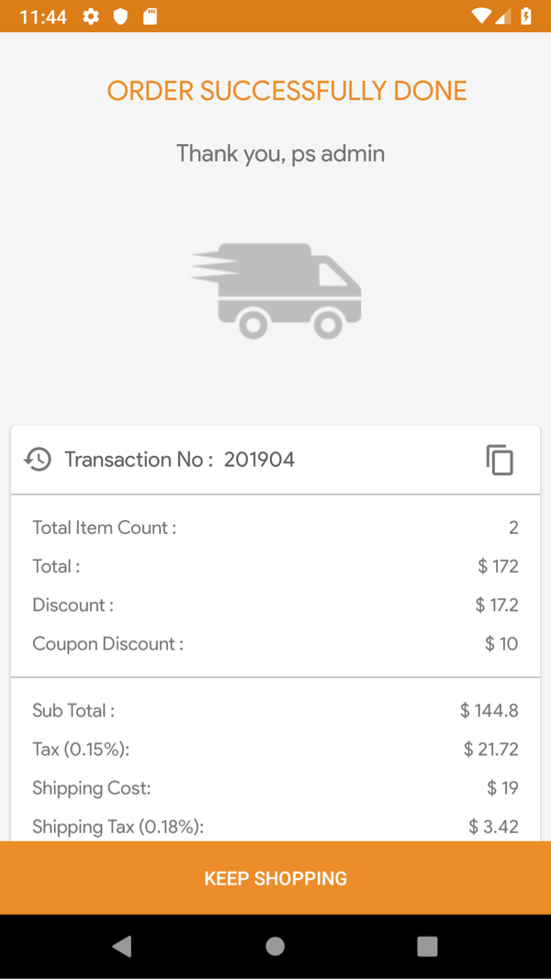Tap the Total Item Count row

(275, 529)
